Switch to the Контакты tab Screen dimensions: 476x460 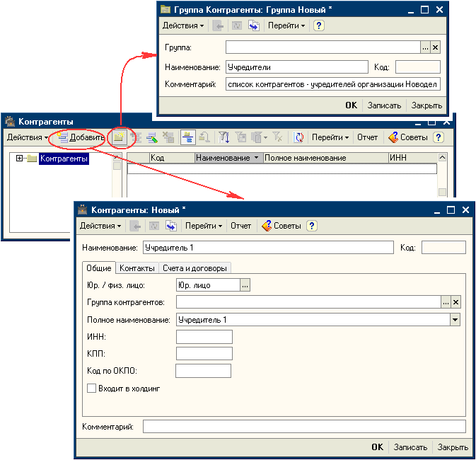137,268
